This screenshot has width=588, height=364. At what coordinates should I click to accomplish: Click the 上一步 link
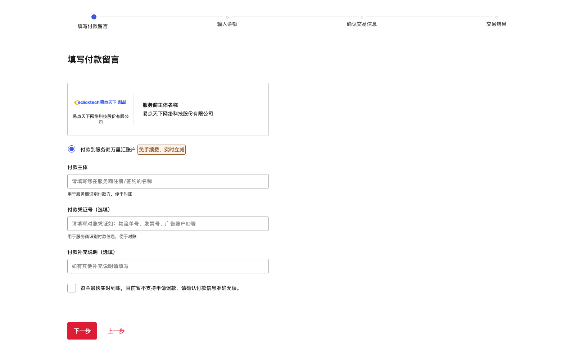[116, 331]
